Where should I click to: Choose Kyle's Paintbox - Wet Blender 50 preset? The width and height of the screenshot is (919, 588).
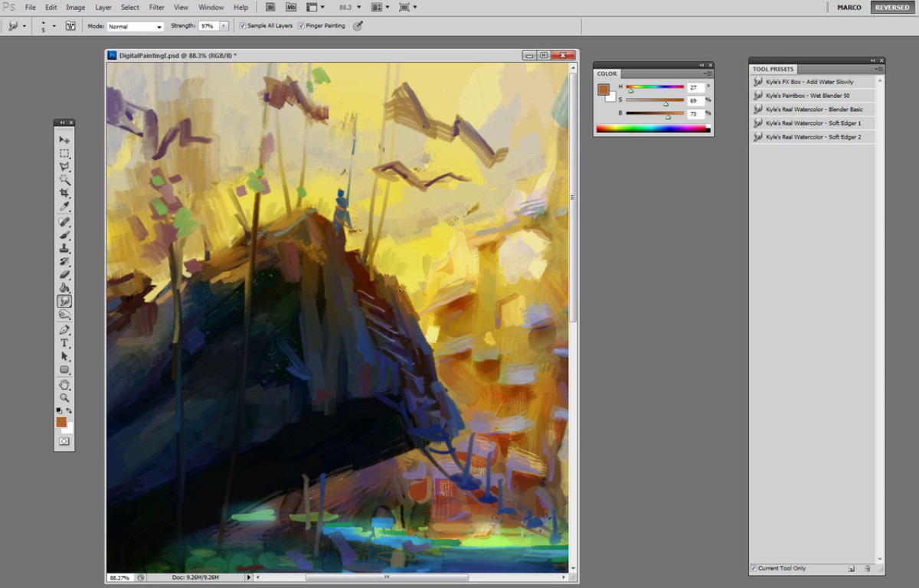pyautogui.click(x=807, y=96)
